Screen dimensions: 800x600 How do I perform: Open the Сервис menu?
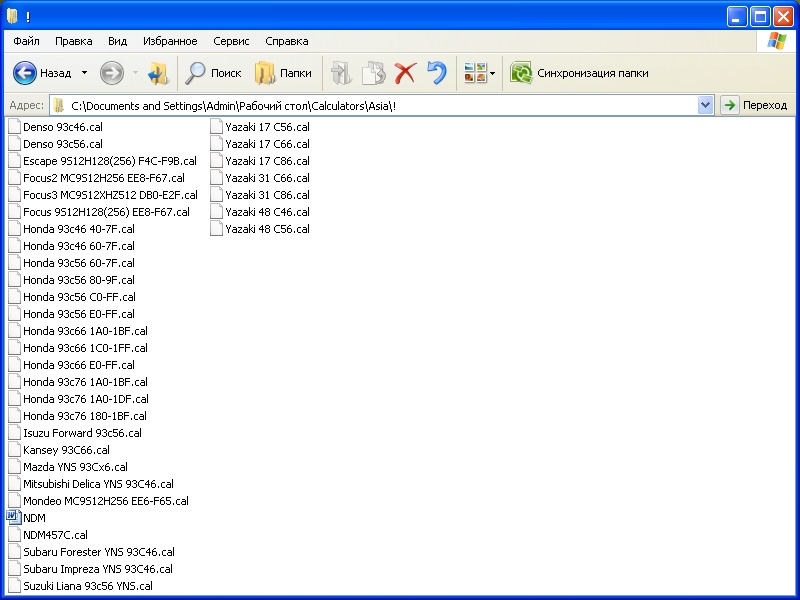(x=231, y=41)
